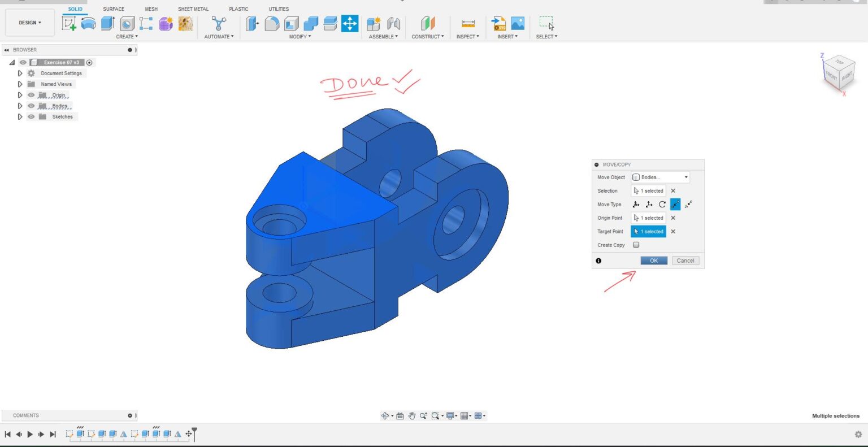Switch to the SHEET METAL tab
The width and height of the screenshot is (868, 447).
click(193, 8)
